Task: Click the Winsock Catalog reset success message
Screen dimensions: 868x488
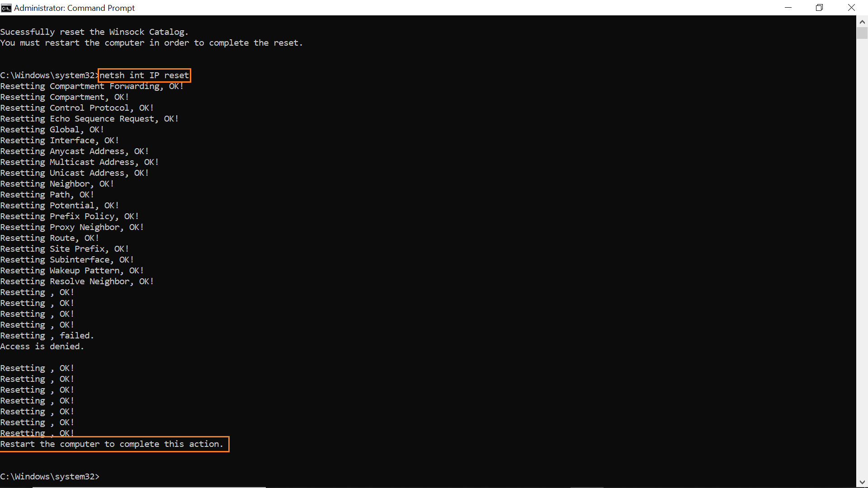Action: (x=94, y=32)
